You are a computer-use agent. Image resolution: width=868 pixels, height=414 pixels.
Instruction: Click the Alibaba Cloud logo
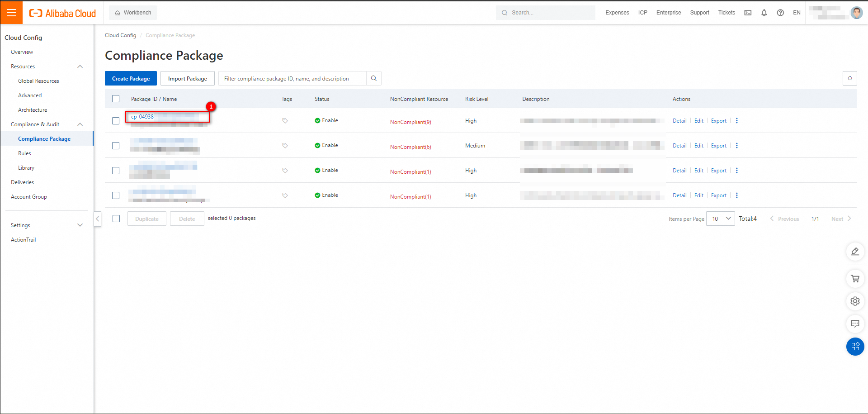(x=62, y=13)
